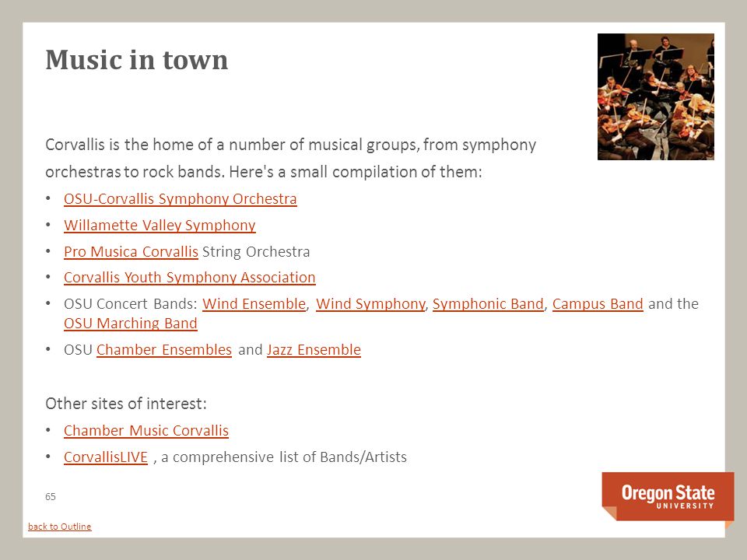This screenshot has height=560, width=747.
Task: Return via the back to Outline link
Action: [x=60, y=527]
